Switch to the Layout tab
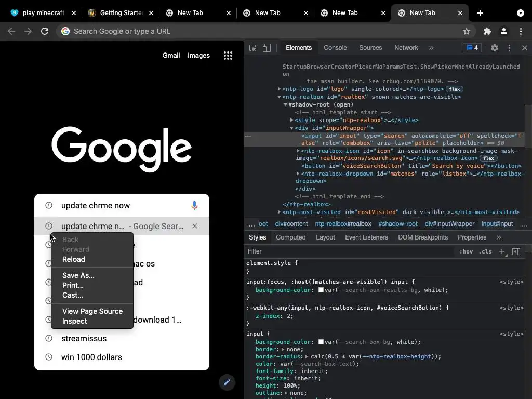This screenshot has width=532, height=399. tap(325, 237)
